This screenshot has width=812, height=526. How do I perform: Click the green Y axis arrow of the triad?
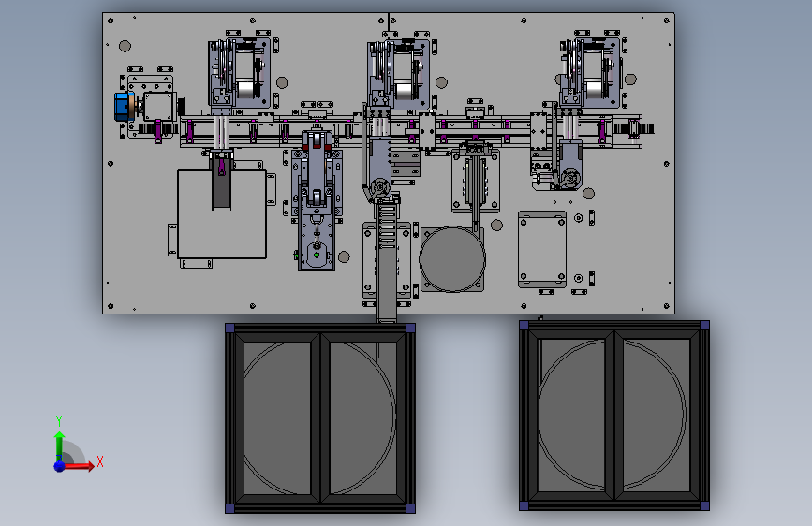pyautogui.click(x=60, y=445)
